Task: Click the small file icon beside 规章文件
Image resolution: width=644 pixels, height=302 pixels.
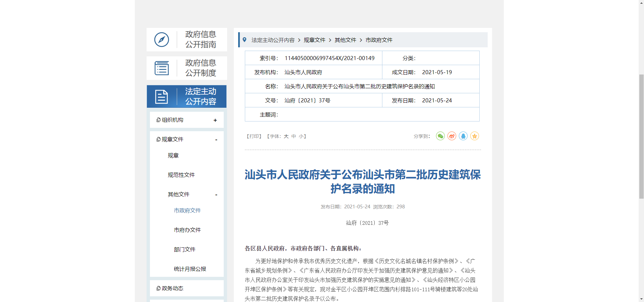Action: [158, 139]
